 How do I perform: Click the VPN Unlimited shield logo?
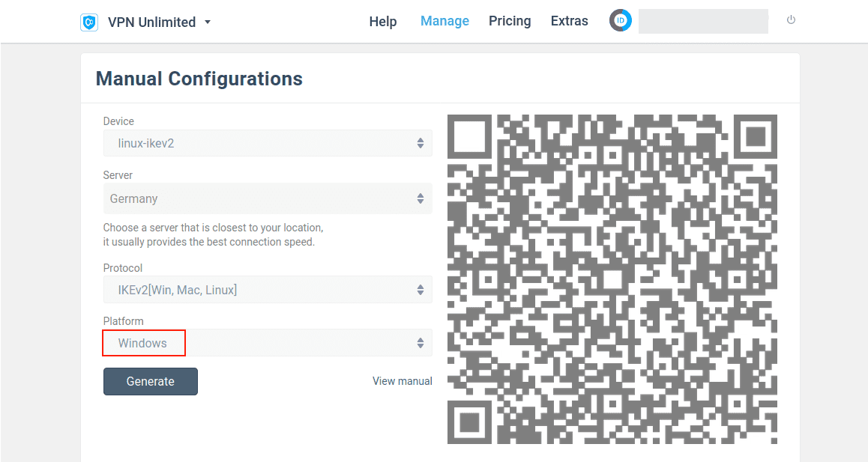point(89,22)
